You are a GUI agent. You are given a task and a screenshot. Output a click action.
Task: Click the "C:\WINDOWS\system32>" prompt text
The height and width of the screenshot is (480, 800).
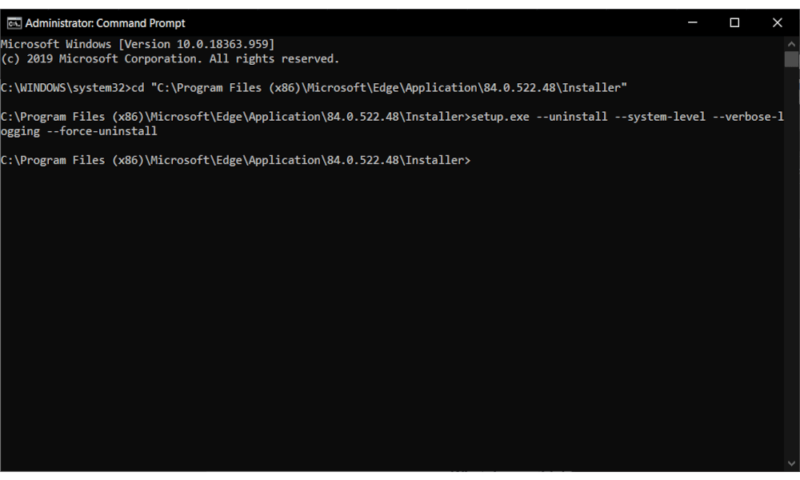pos(66,88)
